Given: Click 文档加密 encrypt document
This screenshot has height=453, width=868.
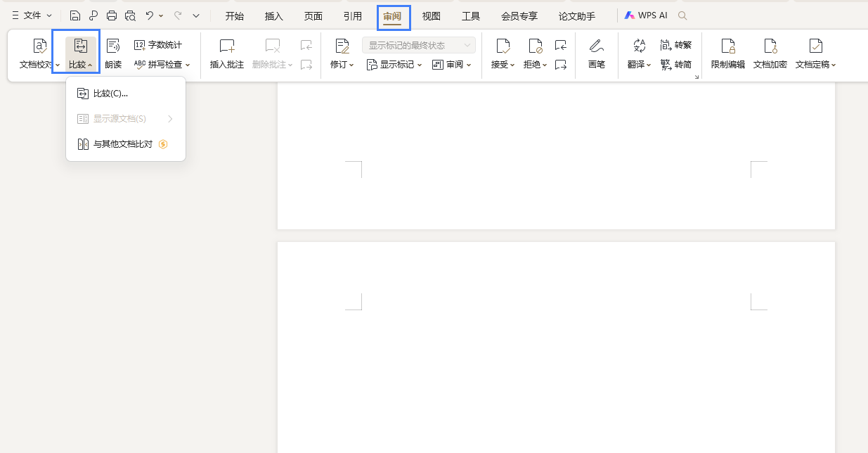Looking at the screenshot, I should click(x=770, y=54).
